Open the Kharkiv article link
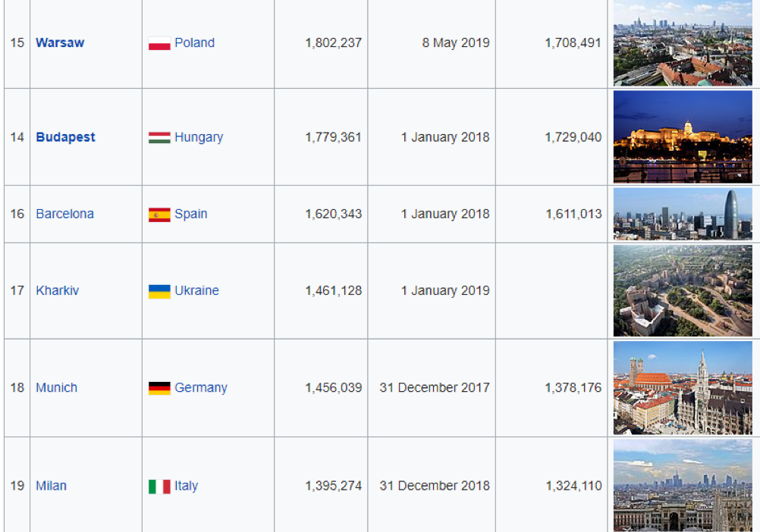Image resolution: width=760 pixels, height=532 pixels. click(x=57, y=290)
